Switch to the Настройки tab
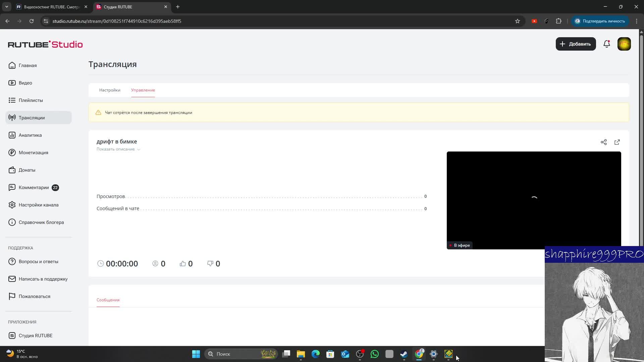 (110, 90)
